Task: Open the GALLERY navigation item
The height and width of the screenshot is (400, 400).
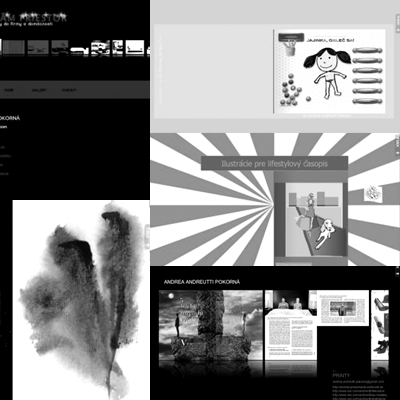Action: [39, 90]
